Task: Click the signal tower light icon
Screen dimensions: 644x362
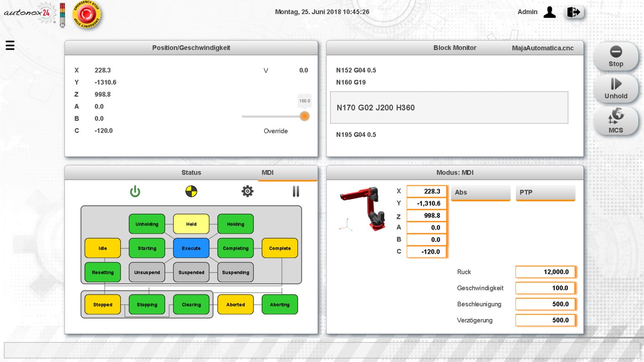Action: (x=62, y=15)
